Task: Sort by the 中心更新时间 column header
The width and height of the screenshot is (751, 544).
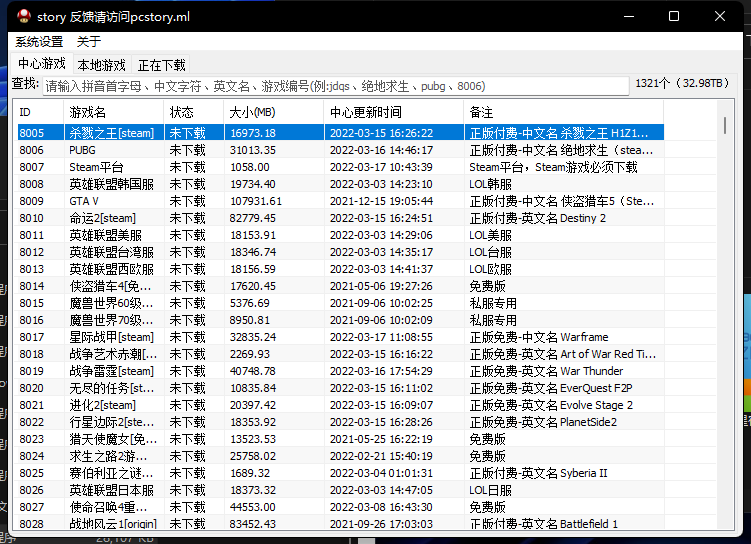Action: coord(394,113)
